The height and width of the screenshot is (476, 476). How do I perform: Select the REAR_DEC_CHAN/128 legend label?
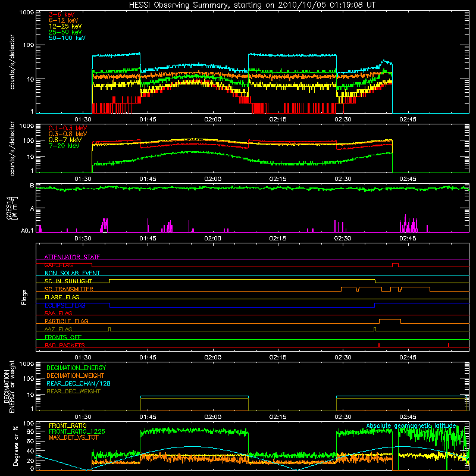click(x=79, y=384)
